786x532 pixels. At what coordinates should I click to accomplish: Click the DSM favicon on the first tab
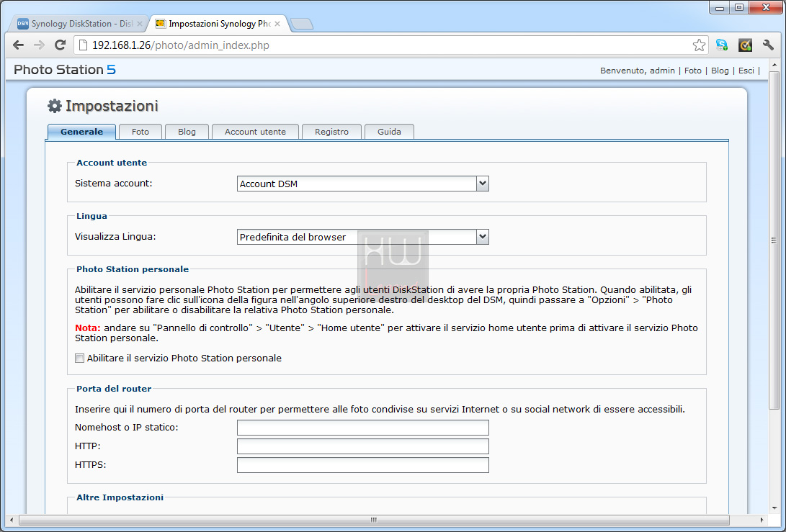pos(23,24)
